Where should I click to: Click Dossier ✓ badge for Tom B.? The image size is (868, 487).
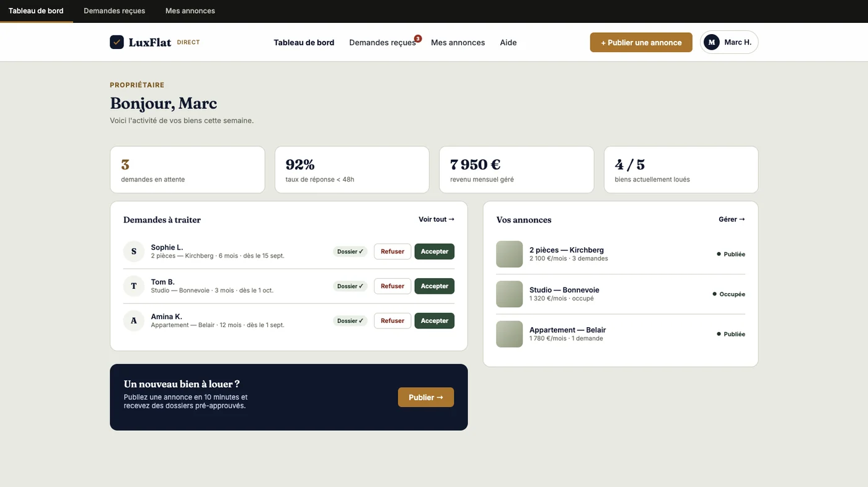click(x=350, y=286)
